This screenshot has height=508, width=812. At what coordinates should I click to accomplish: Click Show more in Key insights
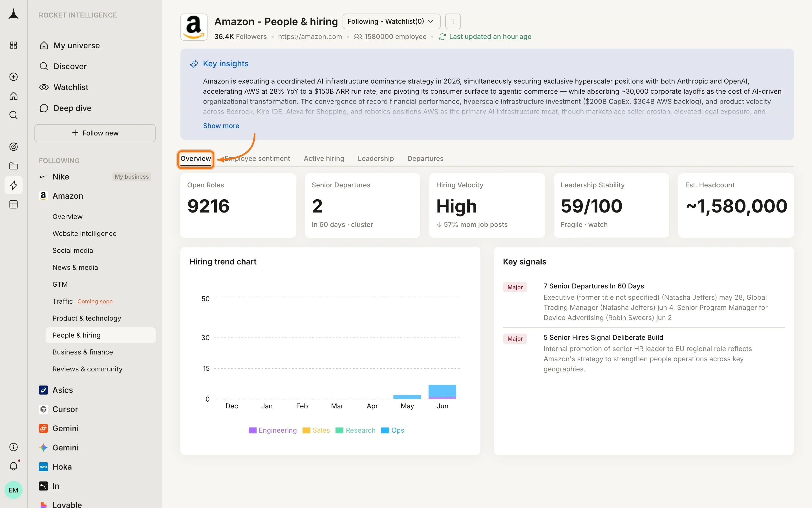coord(221,126)
